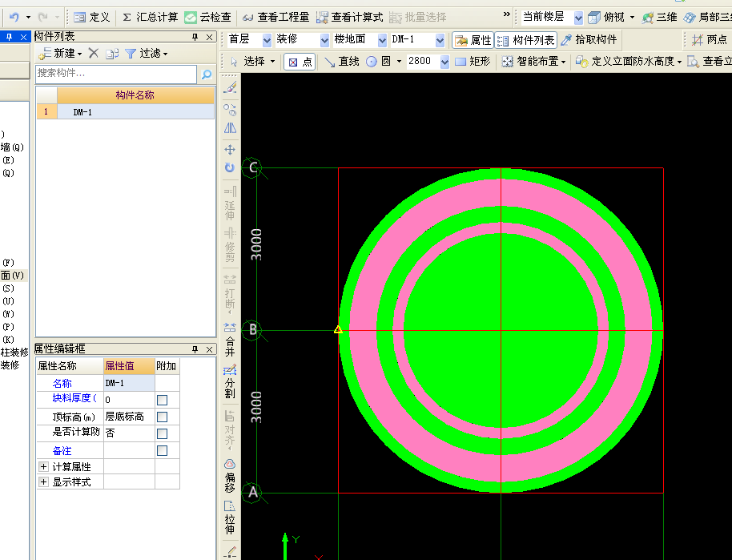Click the 构件名称 column header
Screen dimensions: 732x560
click(x=135, y=95)
